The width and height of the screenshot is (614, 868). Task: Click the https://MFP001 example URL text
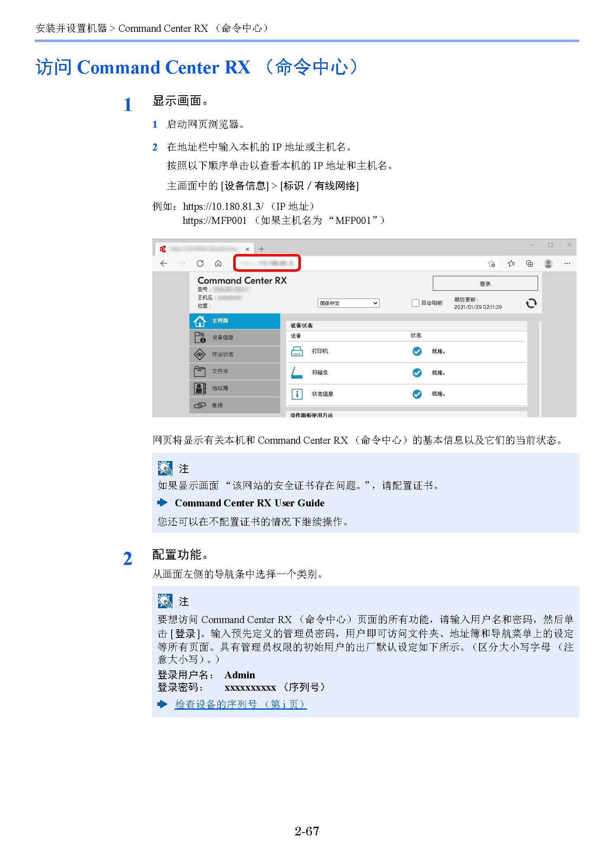(x=215, y=221)
